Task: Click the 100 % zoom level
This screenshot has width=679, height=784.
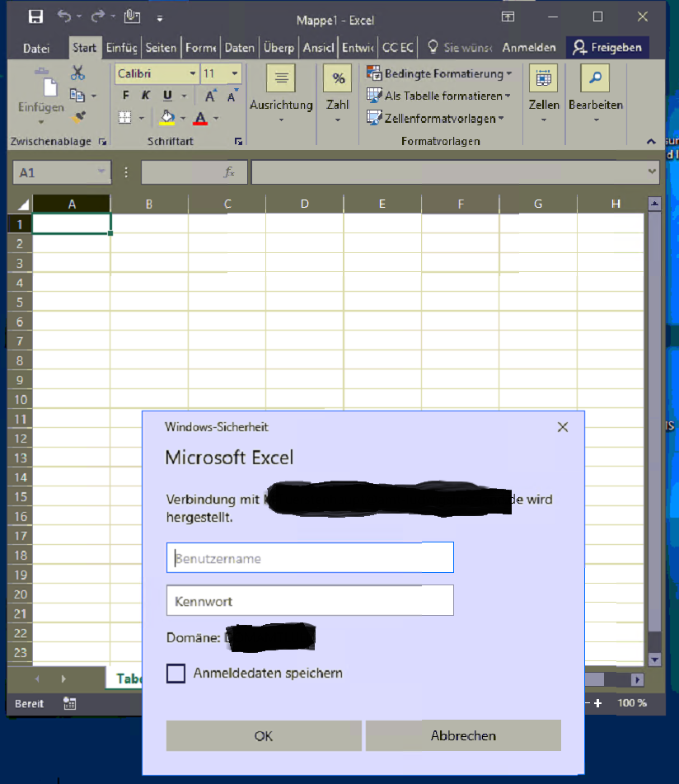Action: [x=632, y=703]
